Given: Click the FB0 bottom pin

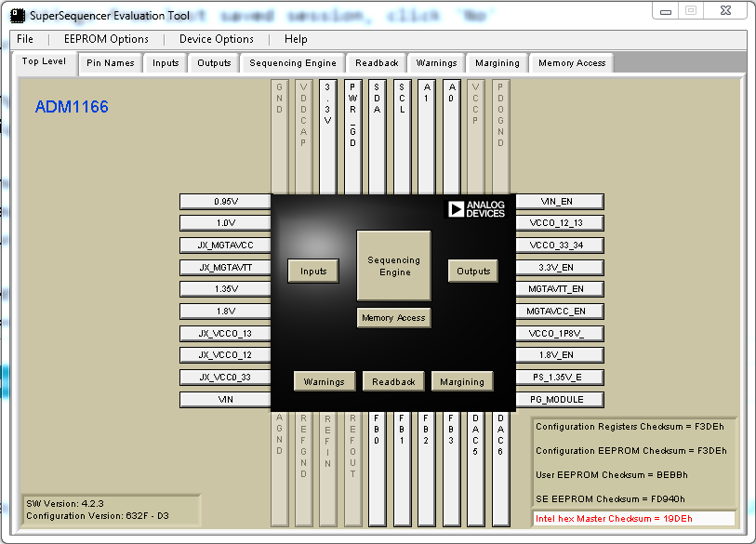Looking at the screenshot, I should point(377,469).
